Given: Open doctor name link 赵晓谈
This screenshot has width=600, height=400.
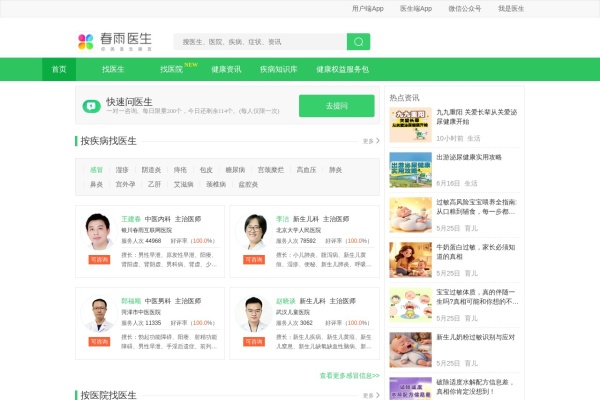Looking at the screenshot, I should pos(285,301).
